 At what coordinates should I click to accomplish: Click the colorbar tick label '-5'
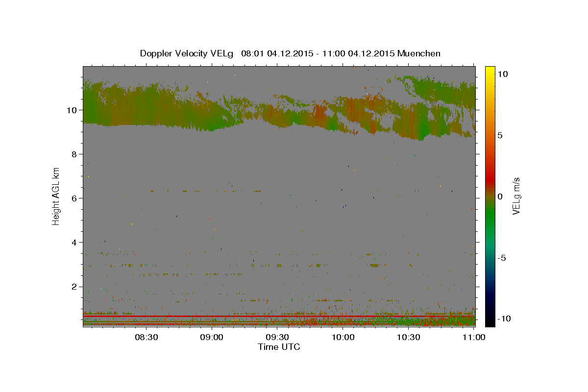click(502, 258)
